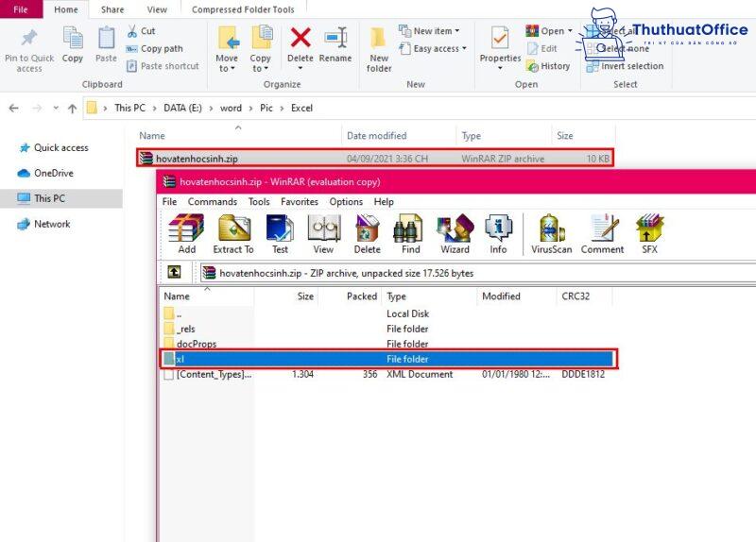Viewport: 756px width, 542px height.
Task: Switch to the View ribbon tab
Action: pos(157,9)
